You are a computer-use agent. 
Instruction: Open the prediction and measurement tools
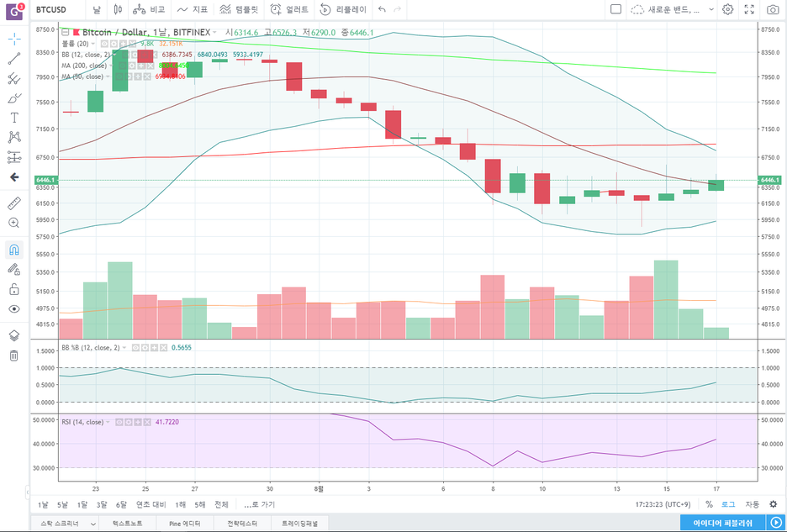click(x=14, y=157)
